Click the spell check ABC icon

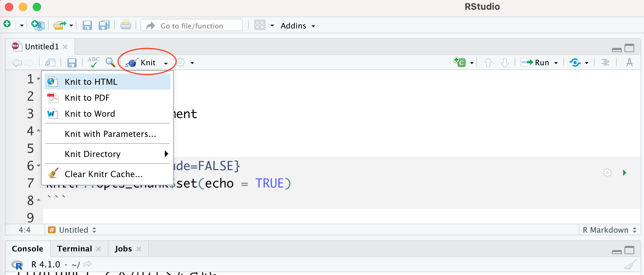pyautogui.click(x=93, y=62)
